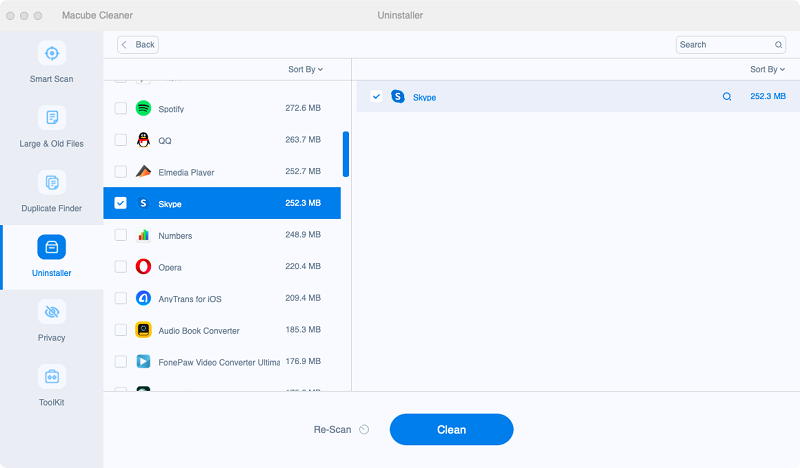Image resolution: width=800 pixels, height=468 pixels.
Task: Check the Opera checkbox
Action: click(120, 266)
